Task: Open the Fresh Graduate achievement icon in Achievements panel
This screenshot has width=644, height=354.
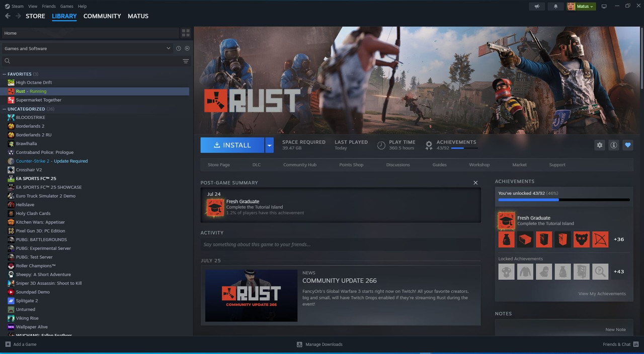Action: coord(506,221)
